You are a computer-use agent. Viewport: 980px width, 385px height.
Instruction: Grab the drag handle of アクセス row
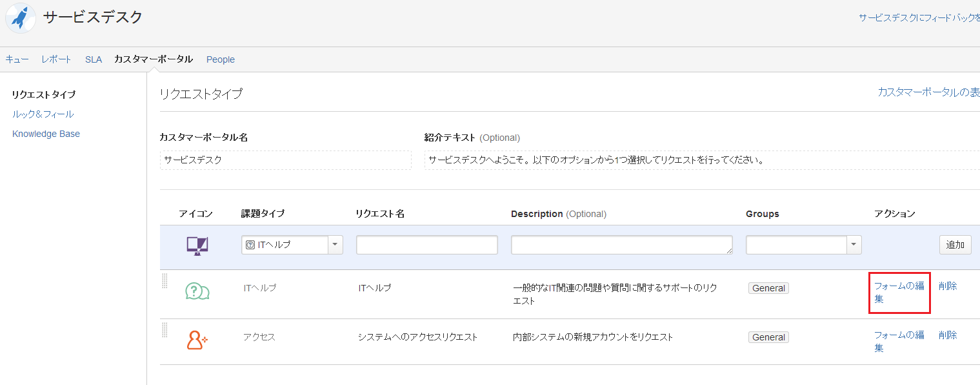165,329
